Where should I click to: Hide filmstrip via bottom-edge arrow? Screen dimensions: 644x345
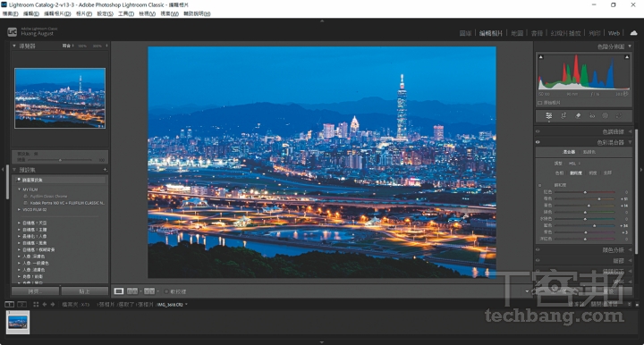[x=322, y=342]
